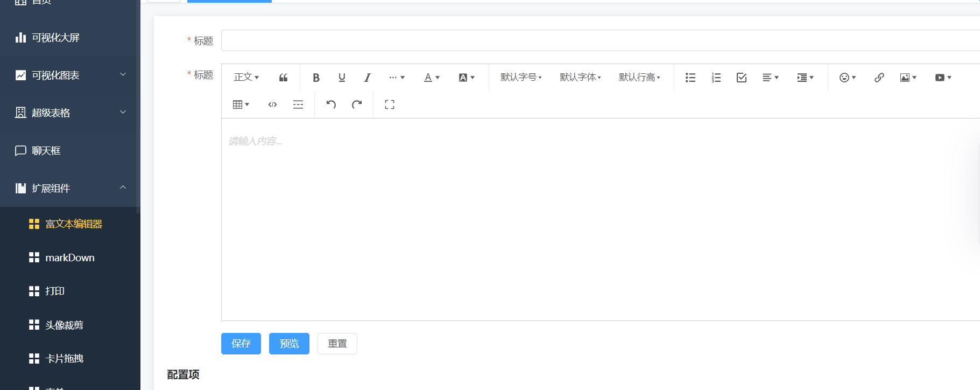Click into the rich text content area
Screen dimensions: 980x390
(x=601, y=219)
